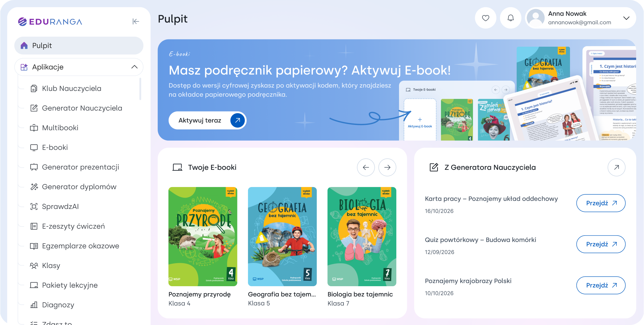Go to next e-books with right arrow
The width and height of the screenshot is (644, 325).
387,167
